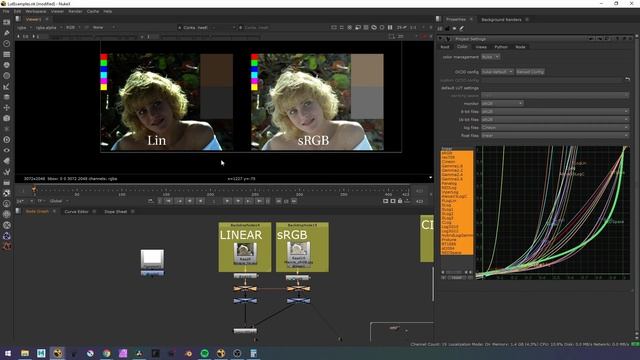Switch to the Dope Sheet tab

(116, 211)
